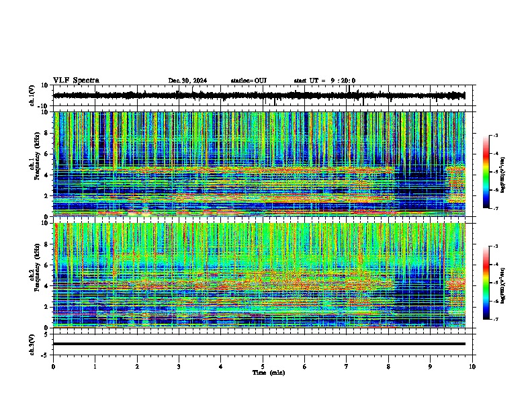Click inside the ch.1 spectrogram plot
This screenshot has width=532, height=411.
click(259, 164)
